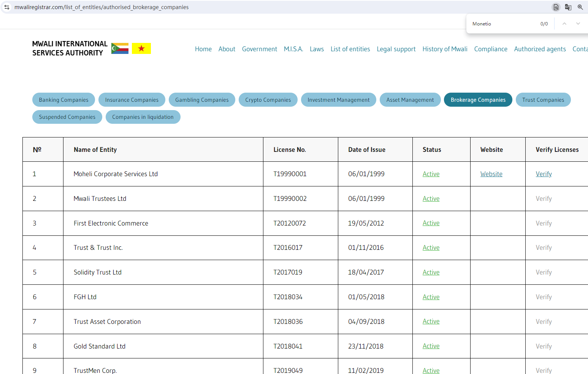
Task: Select the Crypto Companies tab
Action: click(x=268, y=100)
